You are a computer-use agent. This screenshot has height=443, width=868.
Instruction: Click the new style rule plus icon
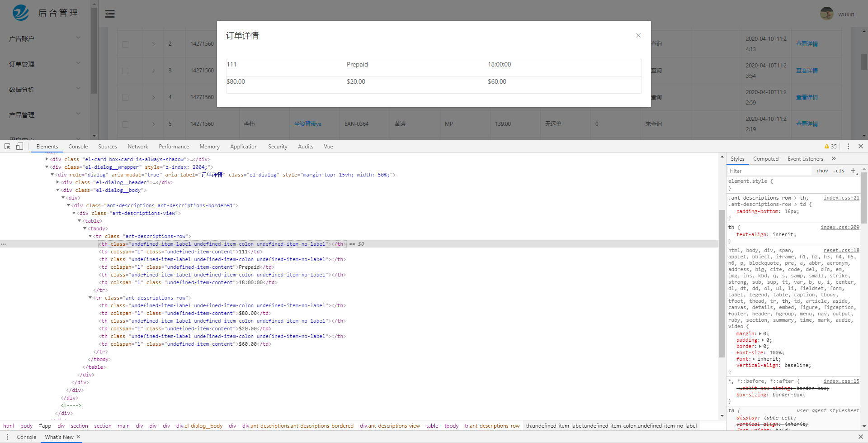point(854,171)
